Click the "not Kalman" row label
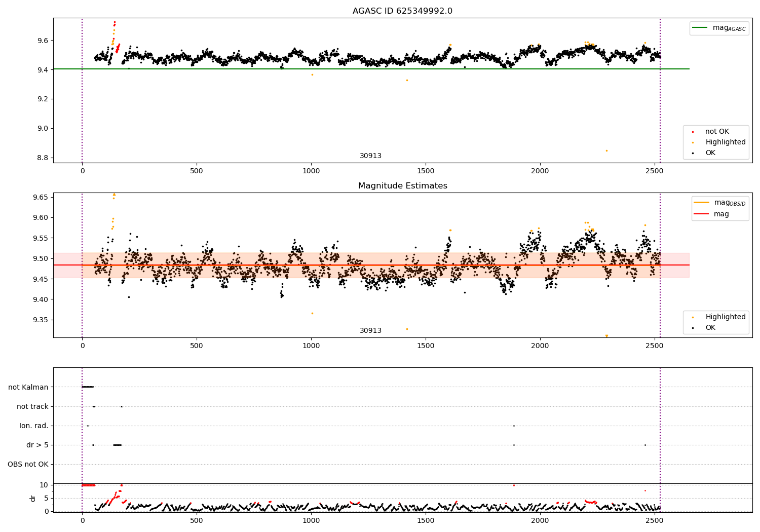760x532 pixels. pos(28,387)
